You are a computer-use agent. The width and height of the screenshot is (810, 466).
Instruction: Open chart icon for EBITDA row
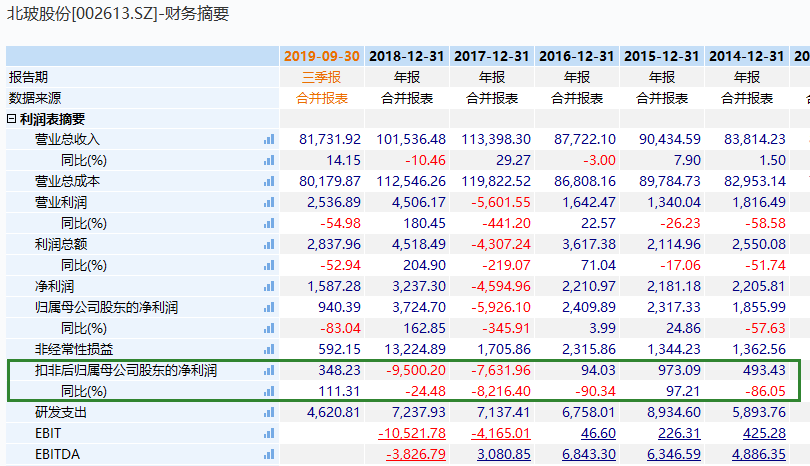(269, 455)
